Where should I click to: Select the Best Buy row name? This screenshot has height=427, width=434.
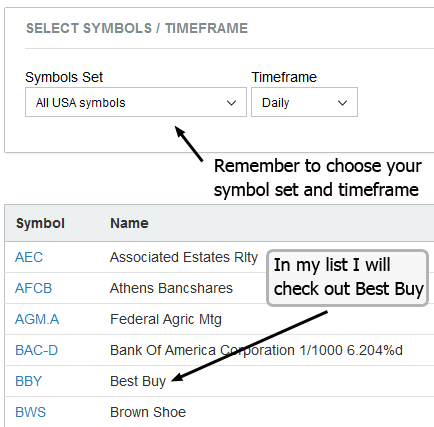click(x=138, y=381)
